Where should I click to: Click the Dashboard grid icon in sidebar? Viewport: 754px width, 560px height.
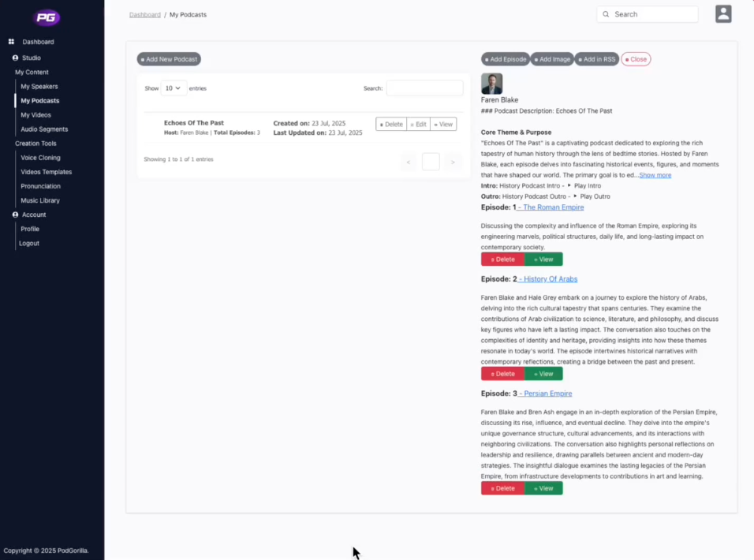coord(12,42)
